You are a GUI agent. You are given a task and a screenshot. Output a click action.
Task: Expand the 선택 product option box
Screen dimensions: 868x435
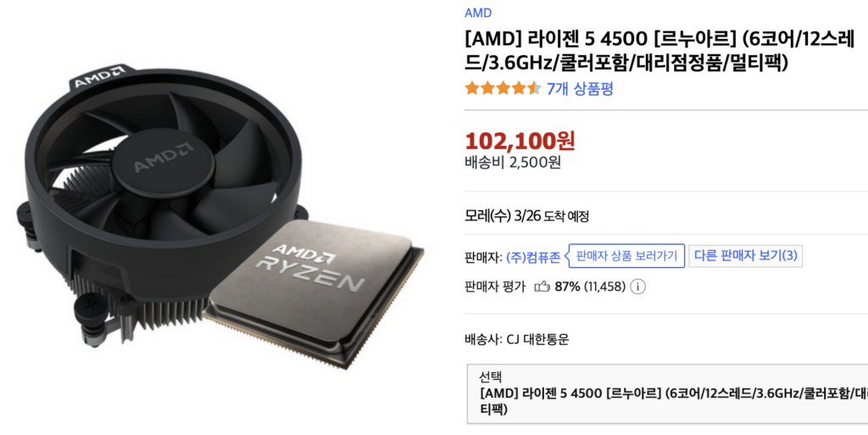pos(668,394)
